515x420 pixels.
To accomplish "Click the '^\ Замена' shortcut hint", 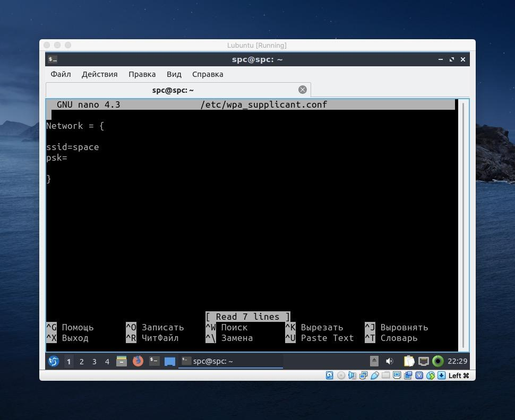I will (229, 338).
